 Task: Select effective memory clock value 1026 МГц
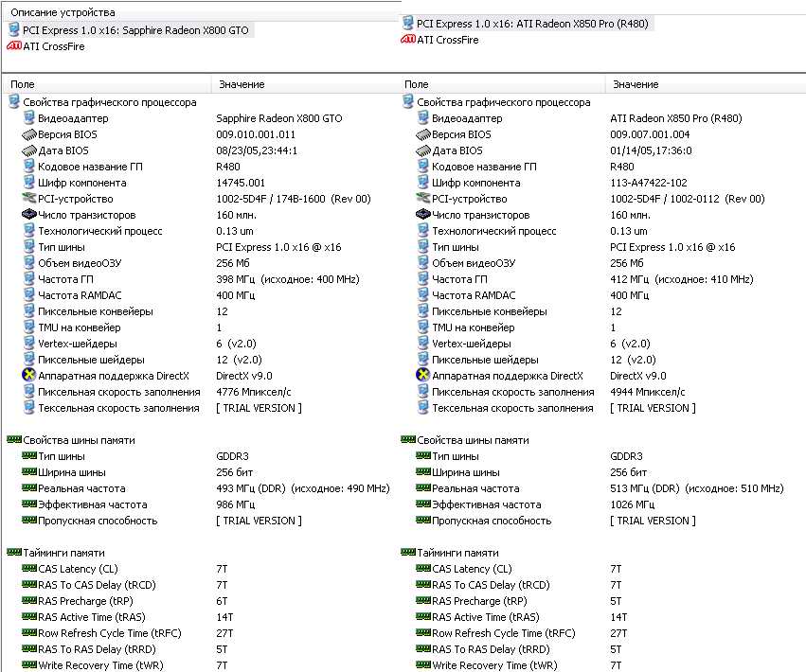pyautogui.click(x=633, y=504)
